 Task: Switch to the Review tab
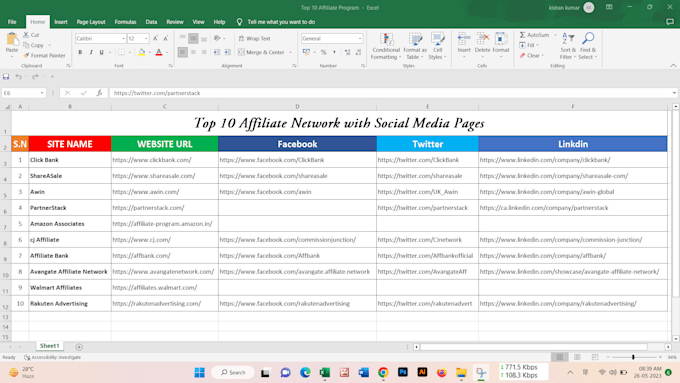click(175, 22)
